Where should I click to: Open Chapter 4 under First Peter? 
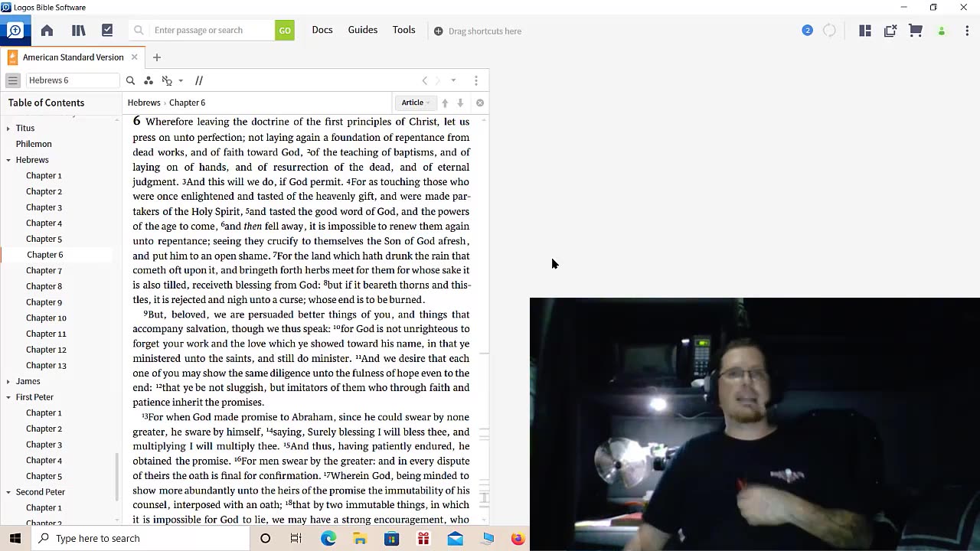pos(44,461)
